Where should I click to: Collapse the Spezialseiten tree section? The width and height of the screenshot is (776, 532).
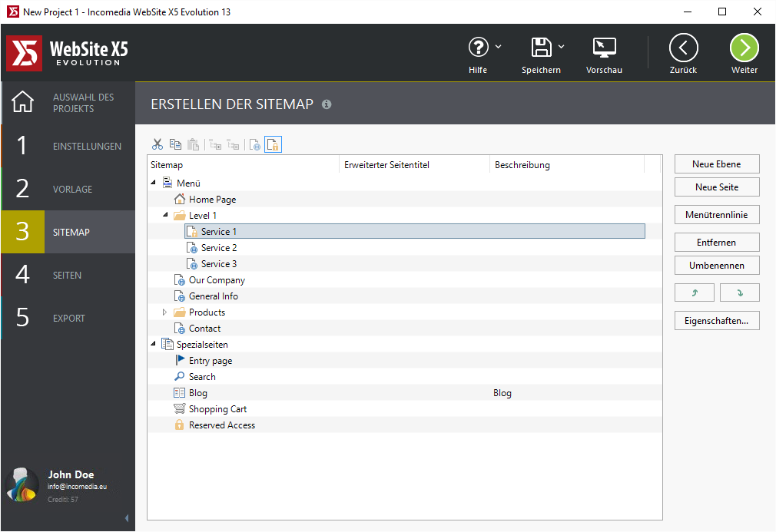(153, 345)
